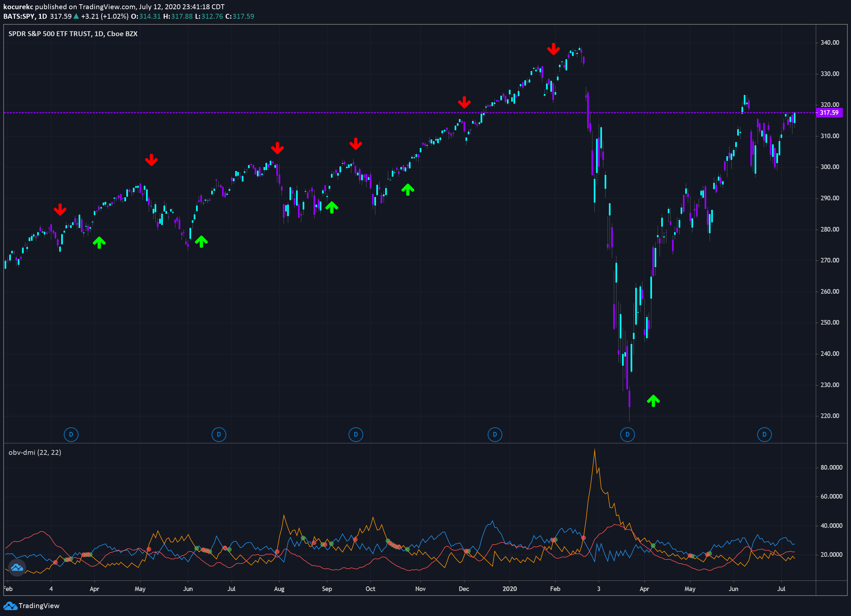
Task: Click the dividend D marker for June 2020
Action: coord(764,434)
